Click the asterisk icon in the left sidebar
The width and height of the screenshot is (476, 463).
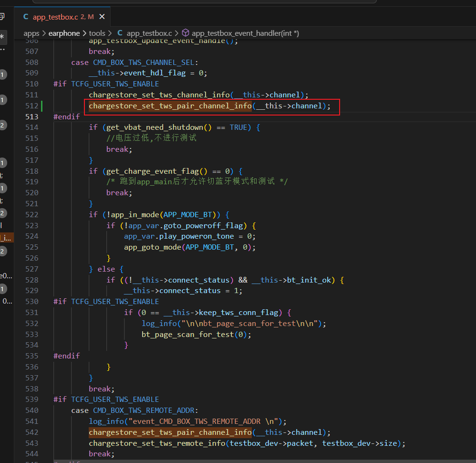pos(2,37)
